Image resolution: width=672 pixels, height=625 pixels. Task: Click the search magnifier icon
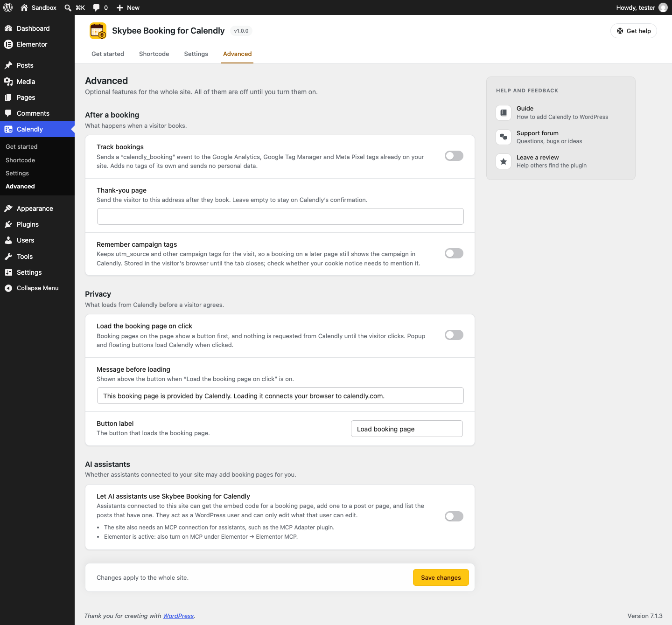pos(68,7)
